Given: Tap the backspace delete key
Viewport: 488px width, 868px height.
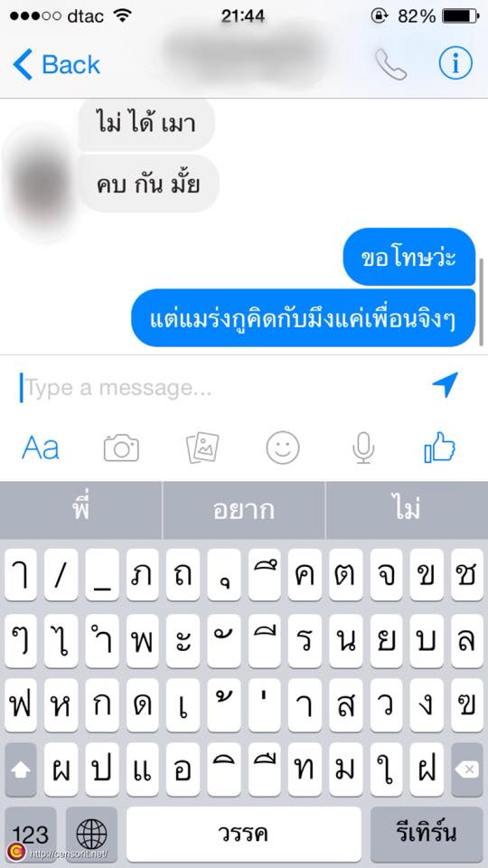Looking at the screenshot, I should (x=467, y=769).
